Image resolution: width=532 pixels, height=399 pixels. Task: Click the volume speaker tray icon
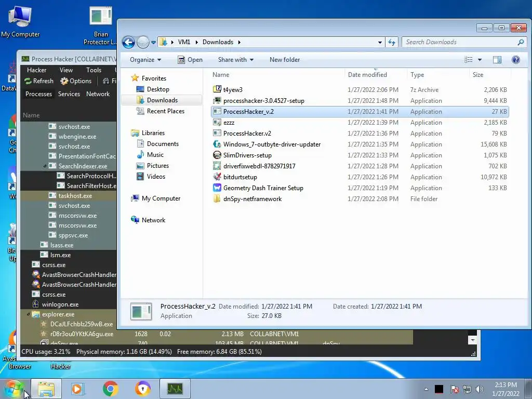[480, 389]
